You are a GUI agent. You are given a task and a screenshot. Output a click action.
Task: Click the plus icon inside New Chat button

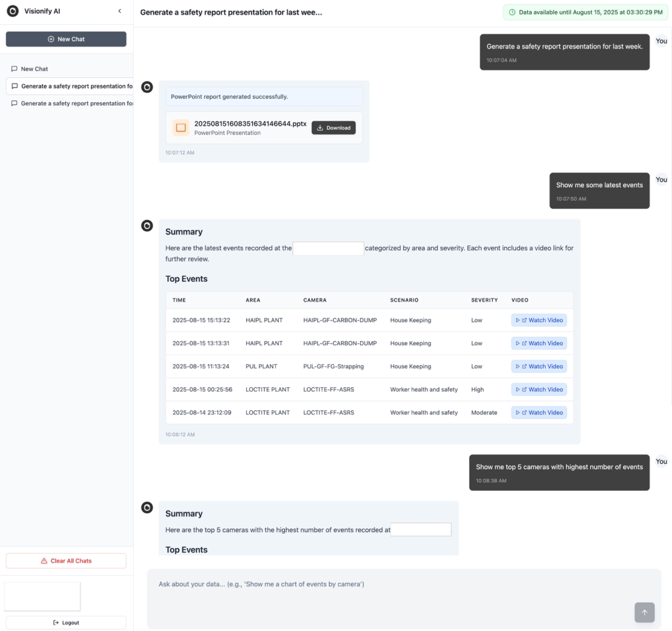pyautogui.click(x=49, y=39)
